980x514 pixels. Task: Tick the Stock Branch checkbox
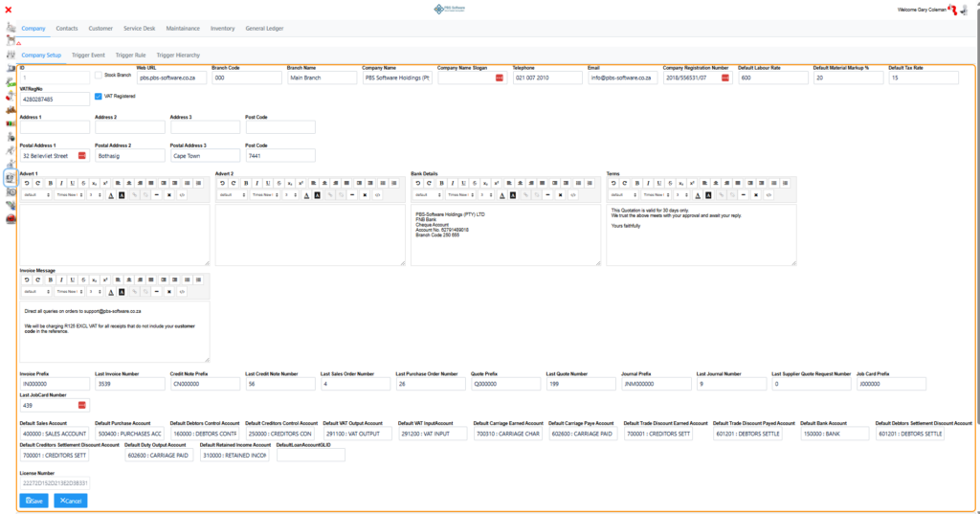[98, 75]
